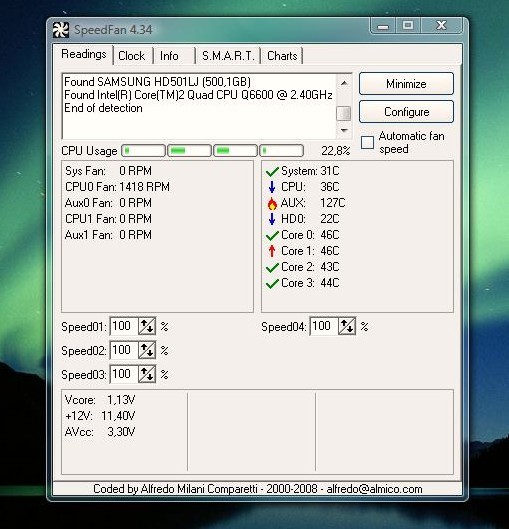Click the fourth CPU usage bar

pos(282,150)
